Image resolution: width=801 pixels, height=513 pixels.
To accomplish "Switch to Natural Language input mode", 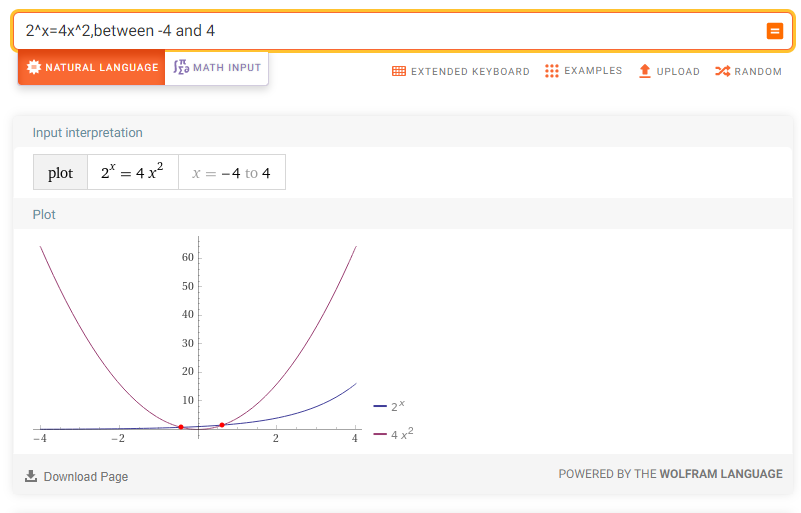I will (91, 67).
